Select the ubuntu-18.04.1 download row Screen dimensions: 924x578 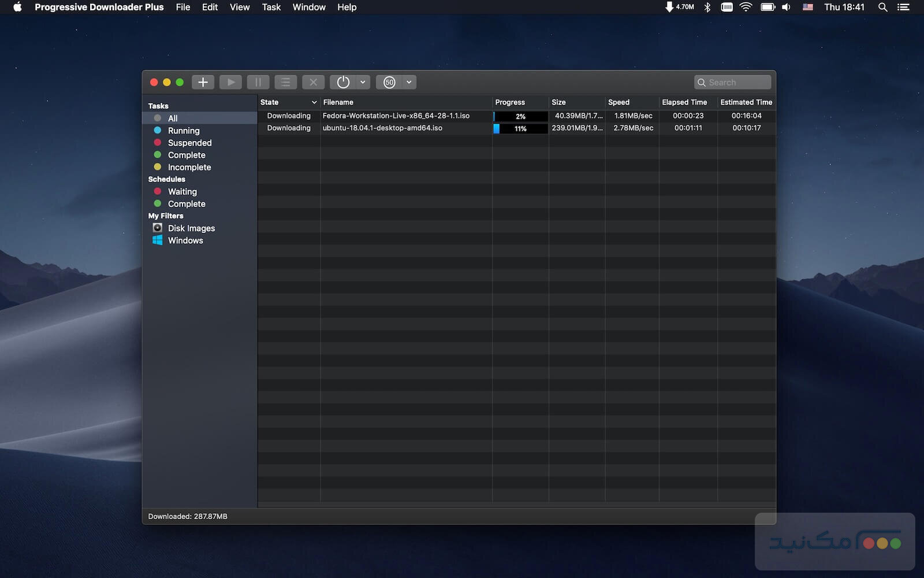pyautogui.click(x=383, y=128)
